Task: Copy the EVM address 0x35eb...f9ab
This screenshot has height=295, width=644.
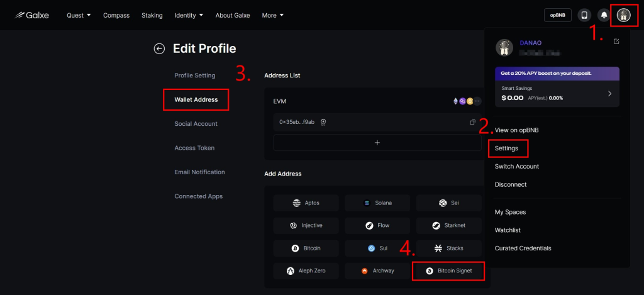Action: click(x=472, y=122)
